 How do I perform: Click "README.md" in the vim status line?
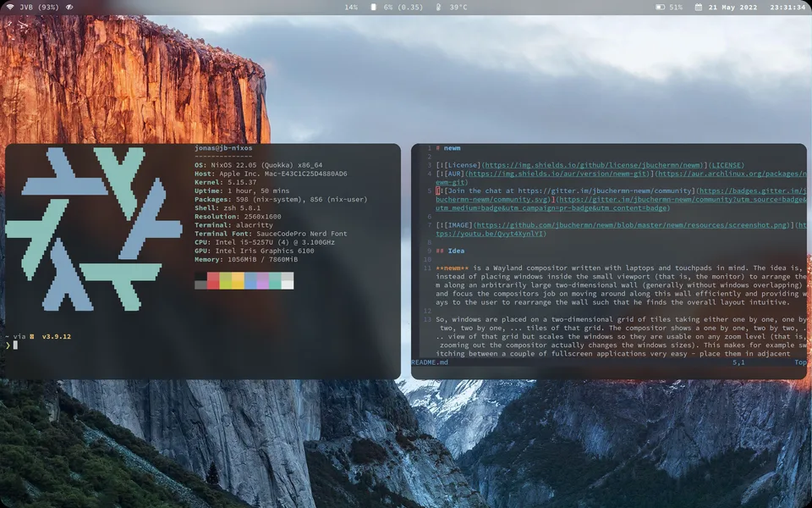430,362
